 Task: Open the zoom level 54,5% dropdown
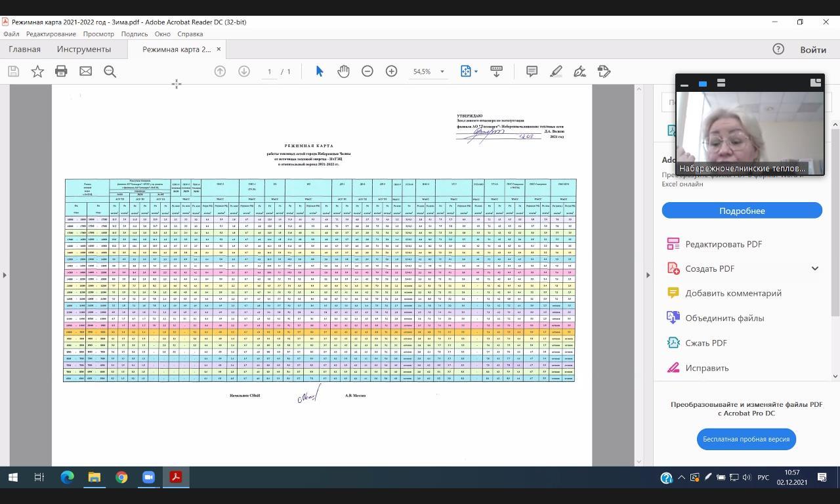click(x=442, y=72)
